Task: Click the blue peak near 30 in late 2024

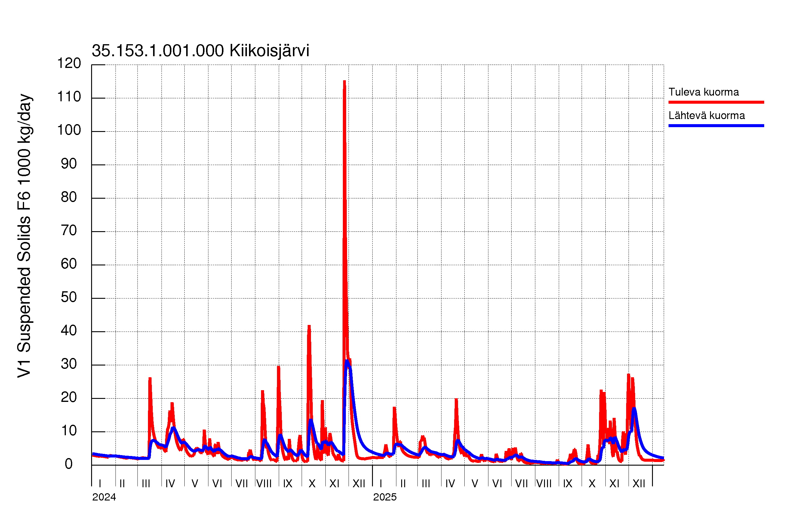Action: 347,362
